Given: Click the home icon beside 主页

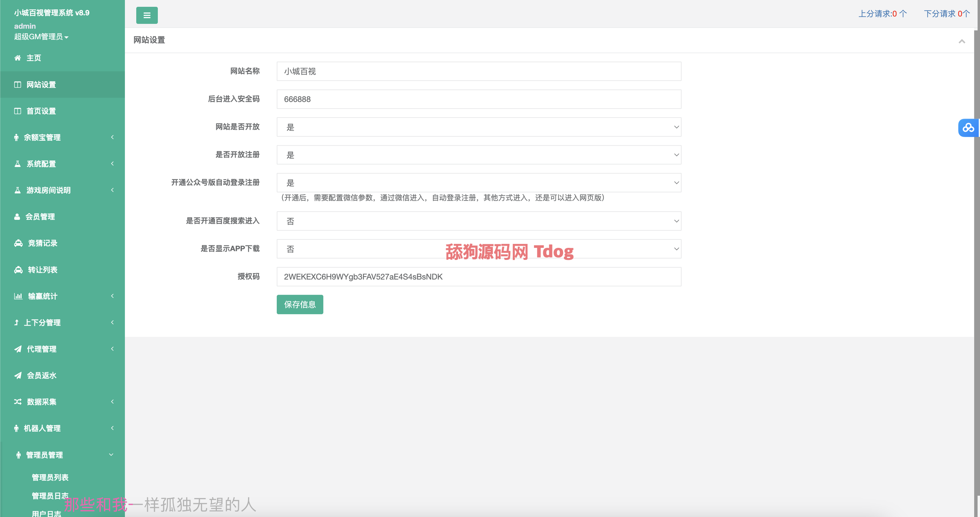Looking at the screenshot, I should click(17, 58).
